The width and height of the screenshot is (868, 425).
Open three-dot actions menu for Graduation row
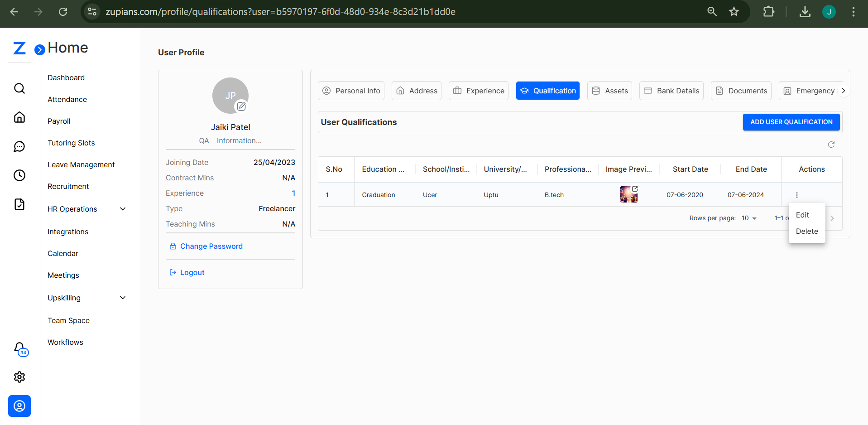pos(796,195)
